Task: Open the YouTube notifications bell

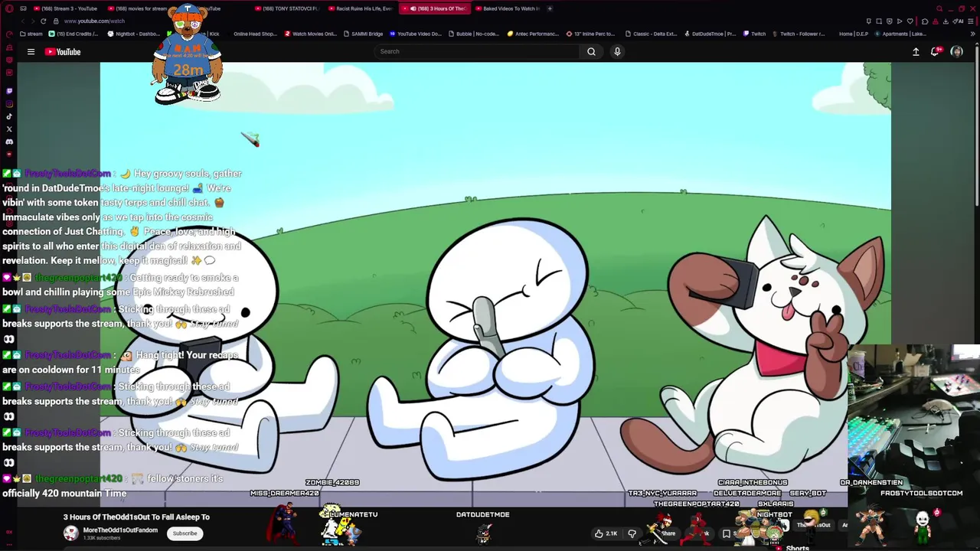Action: [935, 51]
